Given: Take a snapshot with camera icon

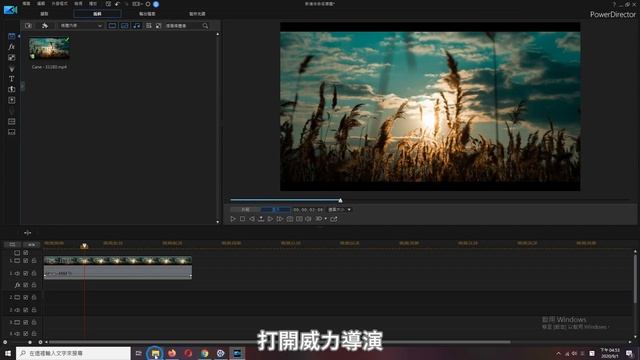Looking at the screenshot, I should 289,219.
